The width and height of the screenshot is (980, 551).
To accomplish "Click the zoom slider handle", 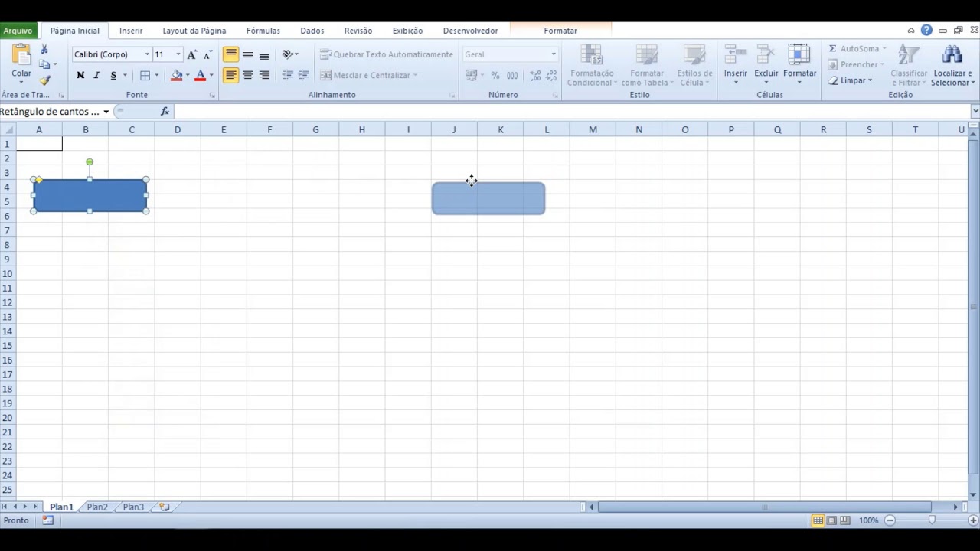I will click(932, 520).
